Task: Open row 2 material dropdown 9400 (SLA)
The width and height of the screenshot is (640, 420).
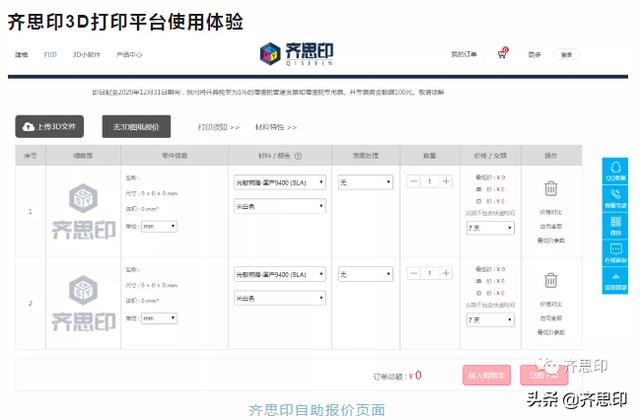Action: (280, 274)
